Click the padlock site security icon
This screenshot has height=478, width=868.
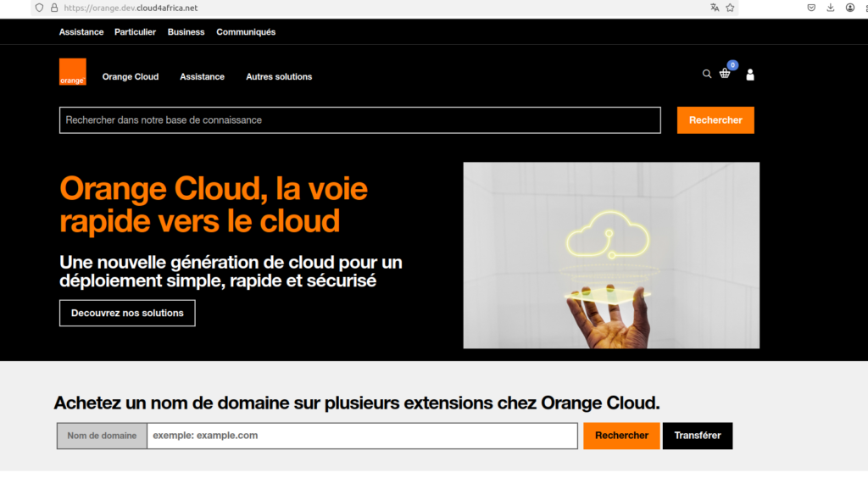[54, 8]
